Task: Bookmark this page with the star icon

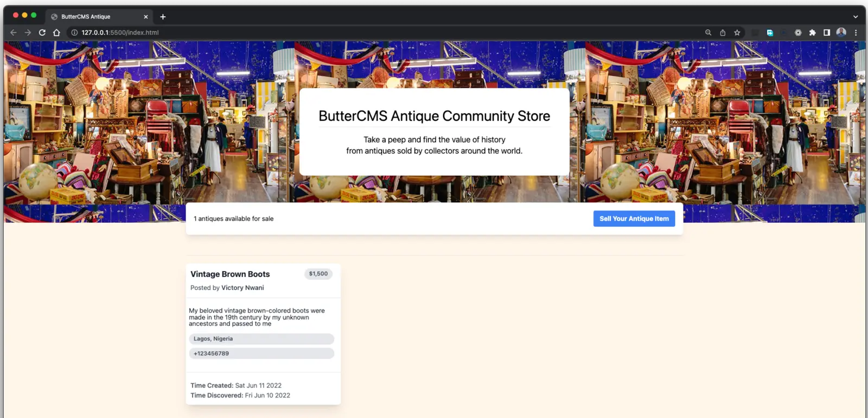Action: [737, 33]
